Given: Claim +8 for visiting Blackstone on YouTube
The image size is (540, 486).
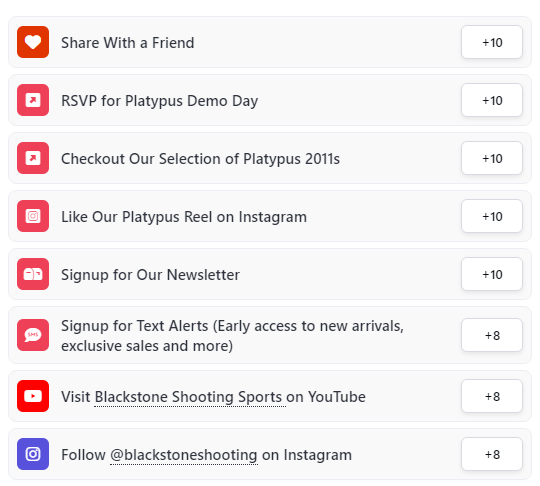Looking at the screenshot, I should (x=492, y=396).
